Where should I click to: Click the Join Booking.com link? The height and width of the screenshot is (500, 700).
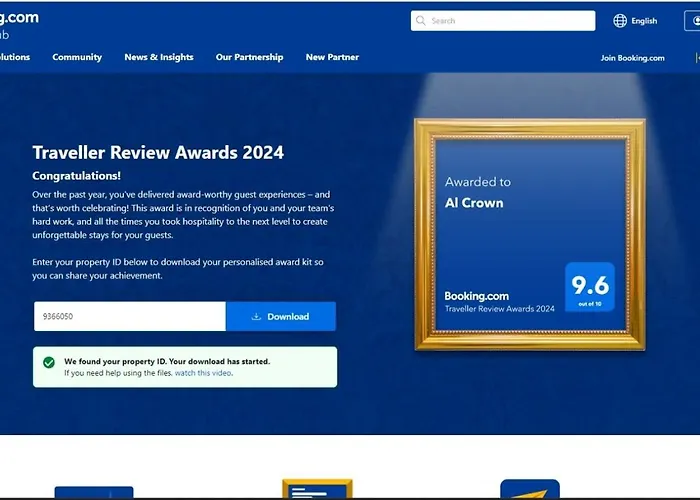point(633,58)
